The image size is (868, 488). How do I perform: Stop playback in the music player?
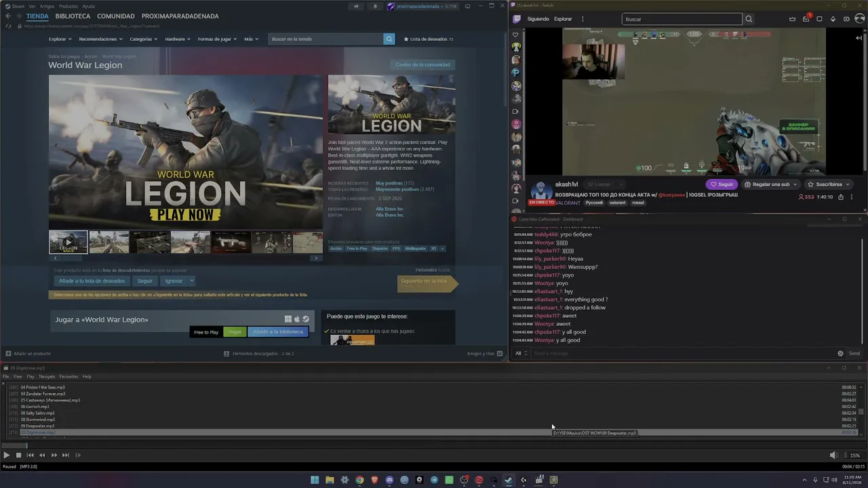point(18,455)
